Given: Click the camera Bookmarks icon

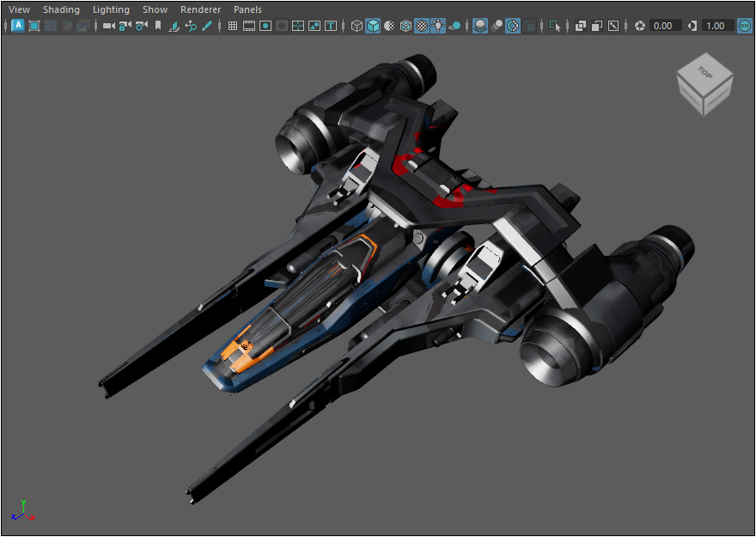Looking at the screenshot, I should [158, 26].
